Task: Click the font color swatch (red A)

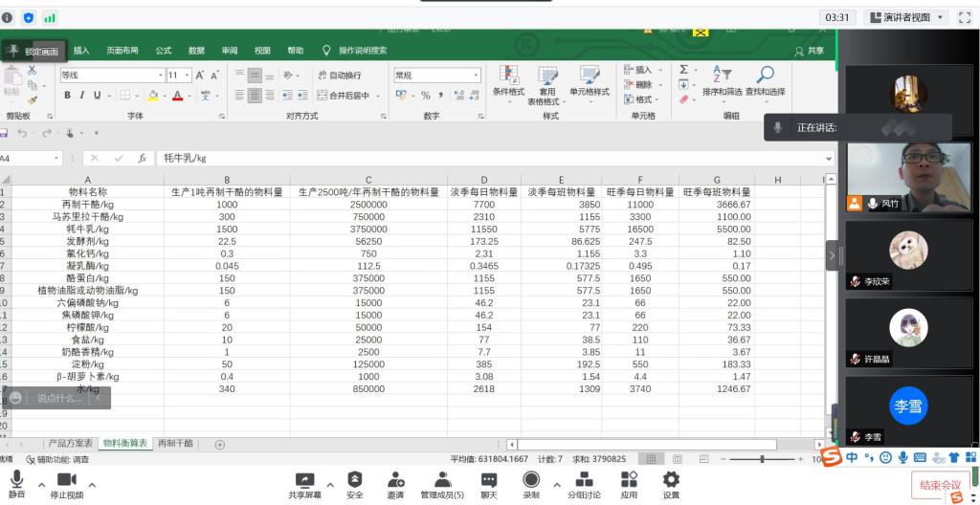Action: point(177,95)
